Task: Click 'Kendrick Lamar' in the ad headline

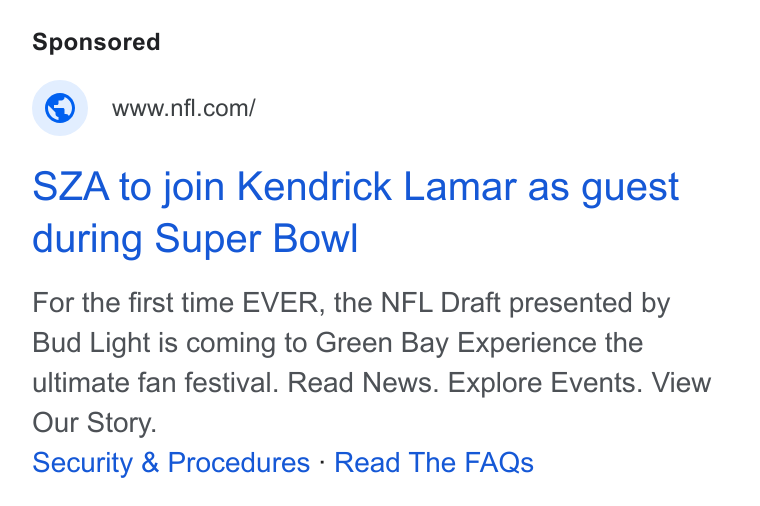Action: click(377, 187)
